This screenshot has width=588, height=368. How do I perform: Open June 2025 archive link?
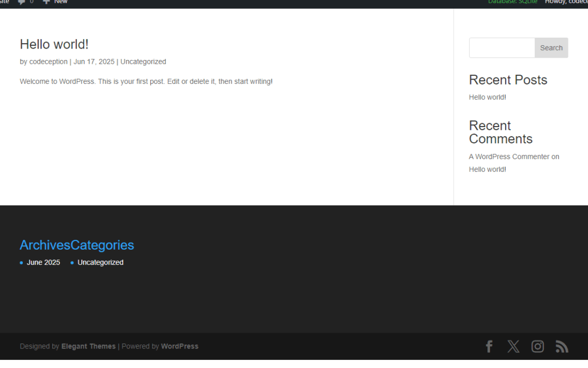pyautogui.click(x=43, y=262)
